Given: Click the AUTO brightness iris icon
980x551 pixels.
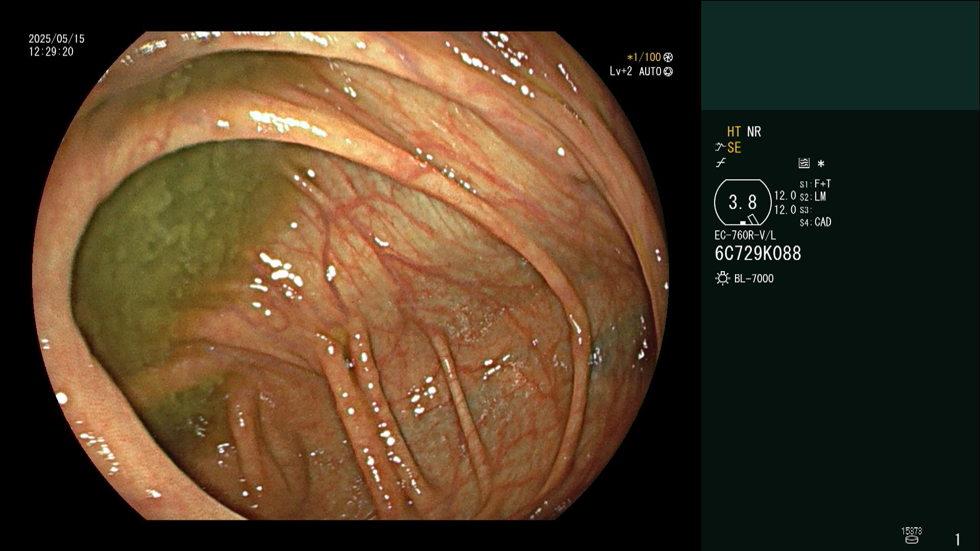Looking at the screenshot, I should click(668, 72).
